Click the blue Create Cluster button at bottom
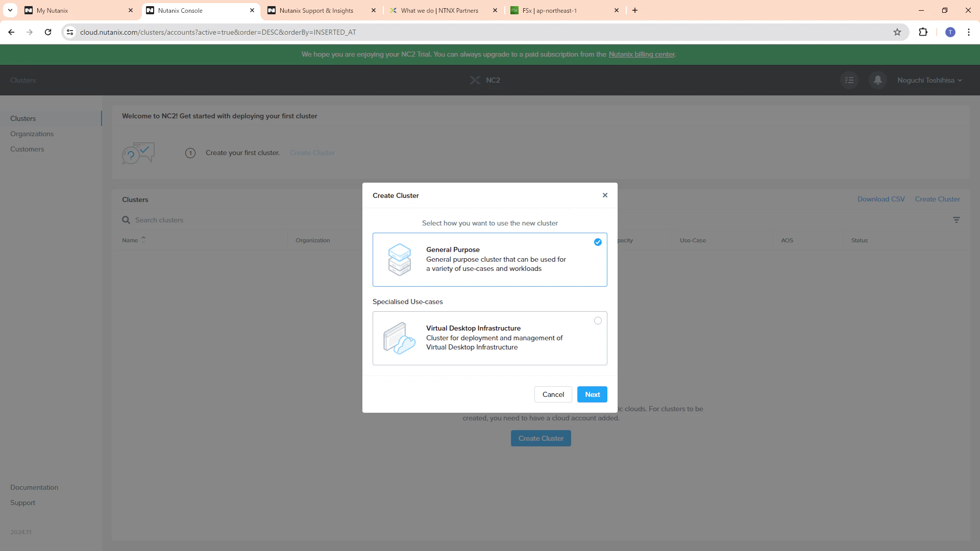 [541, 438]
